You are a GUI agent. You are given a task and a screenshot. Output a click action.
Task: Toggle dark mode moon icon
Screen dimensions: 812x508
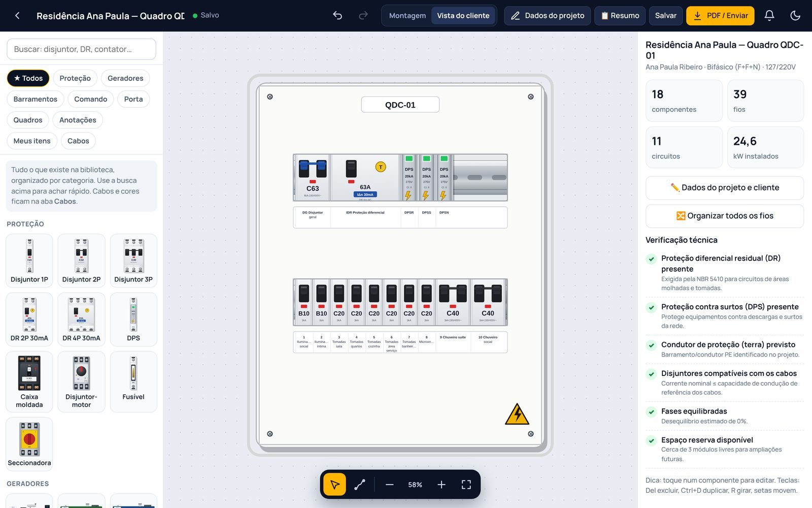pyautogui.click(x=795, y=16)
